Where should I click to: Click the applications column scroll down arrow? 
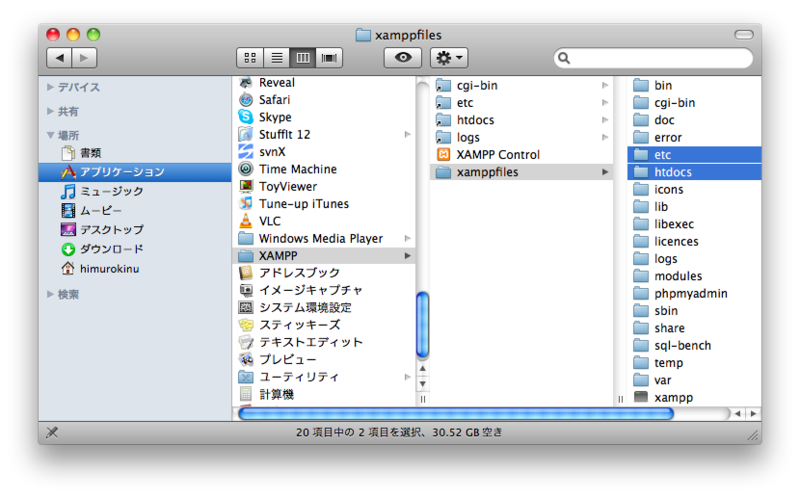coord(422,384)
